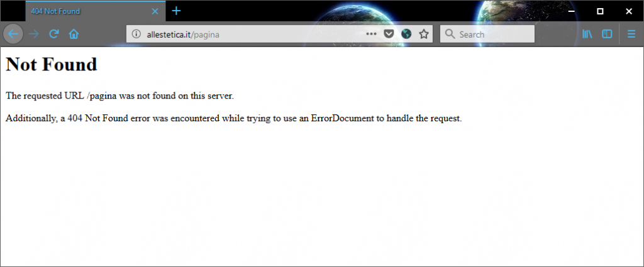Viewport: 644px width, 267px height.
Task: Close the 404 Not Found tab
Action: (x=155, y=11)
